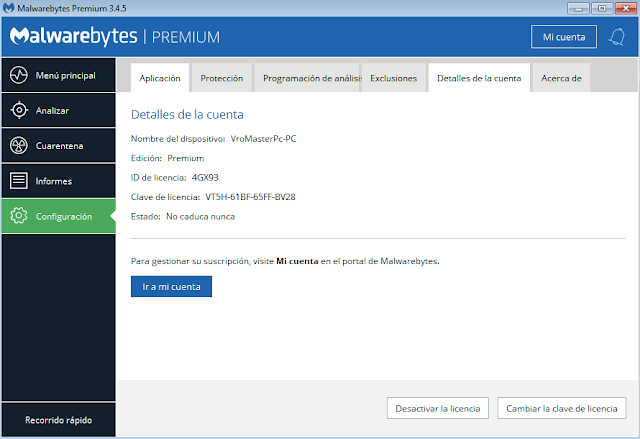This screenshot has height=439, width=640.
Task: Open the Exclusiones tab
Action: pyautogui.click(x=393, y=78)
